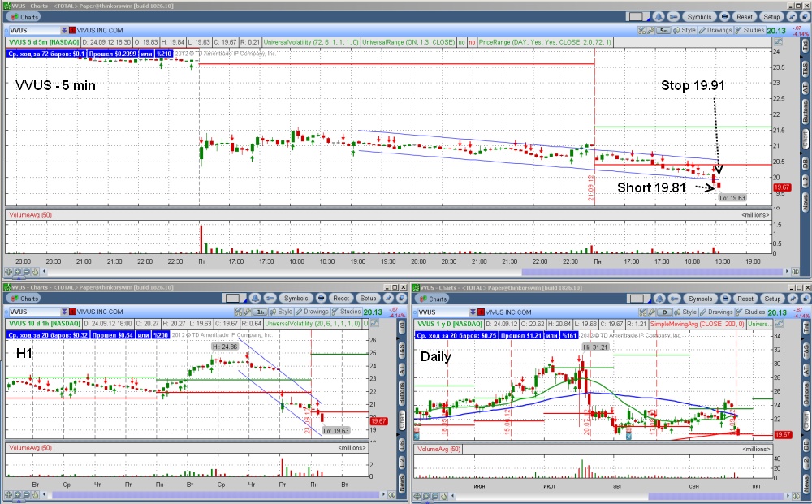Viewport: 812px width, 504px height.
Task: Click pan hand icon below top 5m chart
Action: tap(35, 271)
